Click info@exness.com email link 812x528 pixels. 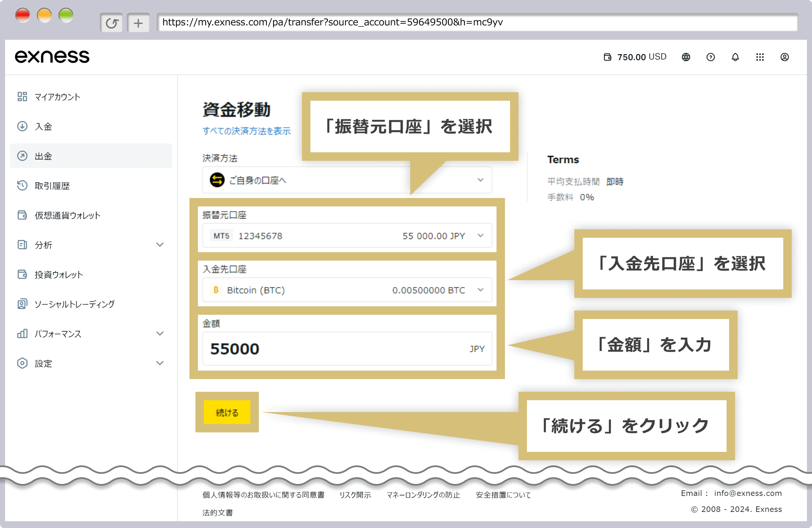748,493
